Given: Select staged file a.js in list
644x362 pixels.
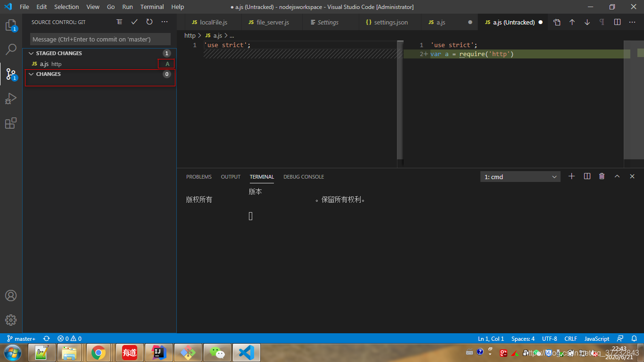Looking at the screenshot, I should pyautogui.click(x=99, y=64).
